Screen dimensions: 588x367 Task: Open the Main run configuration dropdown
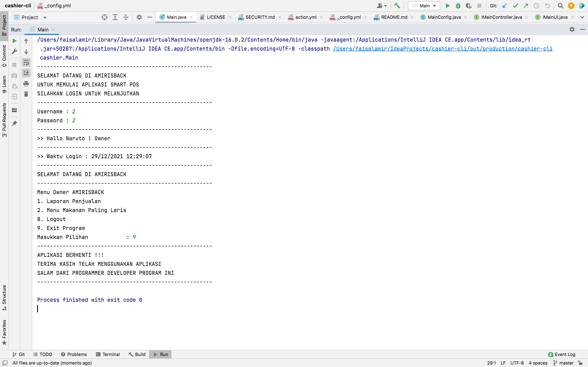(424, 6)
